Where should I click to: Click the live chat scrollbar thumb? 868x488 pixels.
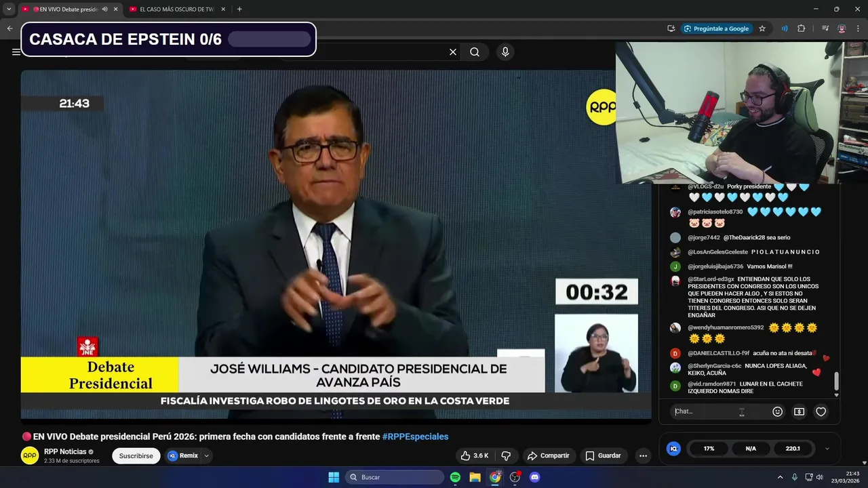836,381
